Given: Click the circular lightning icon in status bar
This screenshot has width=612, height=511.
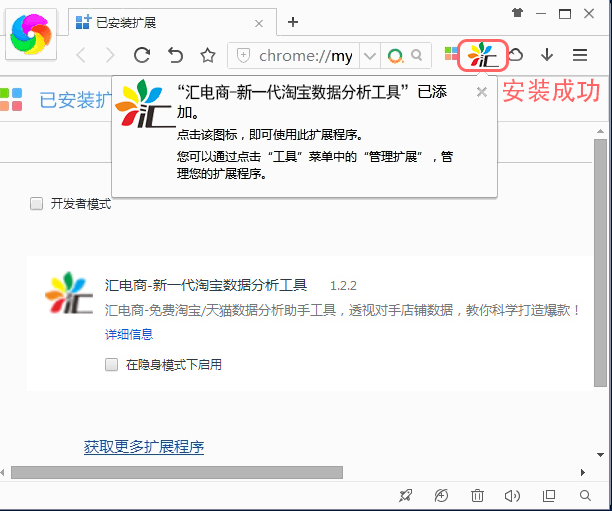Looking at the screenshot, I should click(441, 496).
